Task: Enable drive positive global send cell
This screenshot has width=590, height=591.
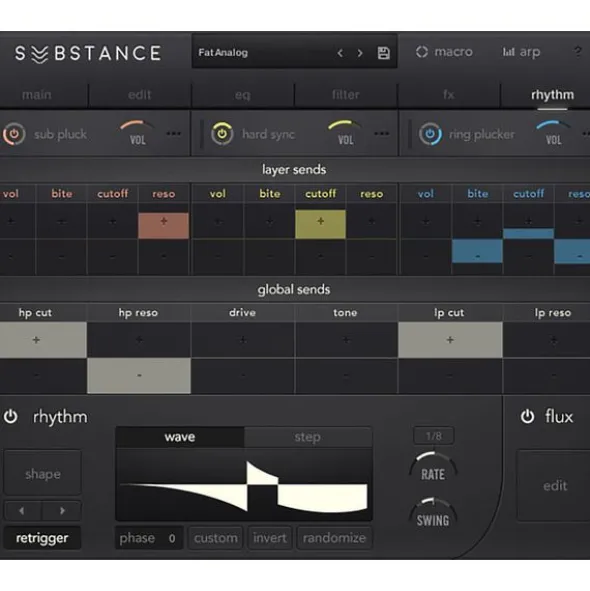Action: click(243, 340)
